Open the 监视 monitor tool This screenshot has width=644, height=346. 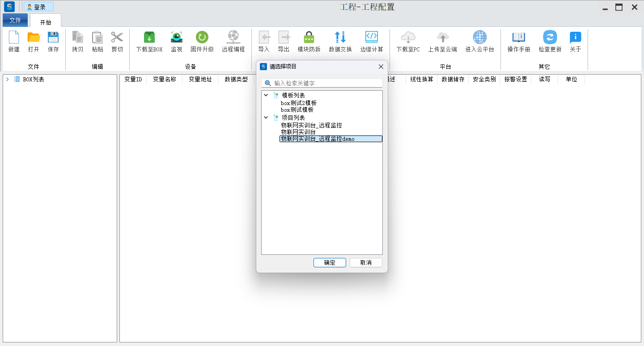[177, 38]
